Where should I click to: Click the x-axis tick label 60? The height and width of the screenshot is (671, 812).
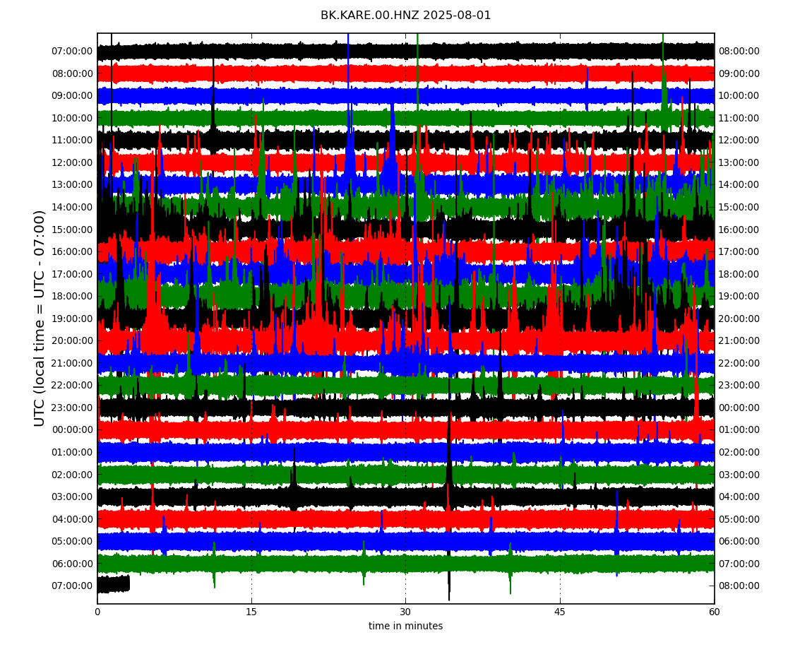(714, 612)
